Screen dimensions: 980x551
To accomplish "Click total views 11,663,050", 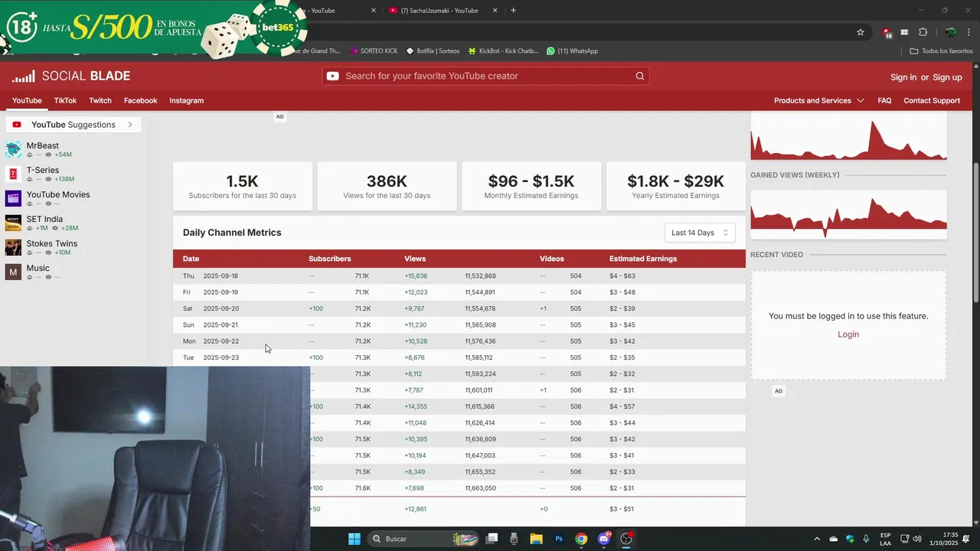I will [x=480, y=488].
